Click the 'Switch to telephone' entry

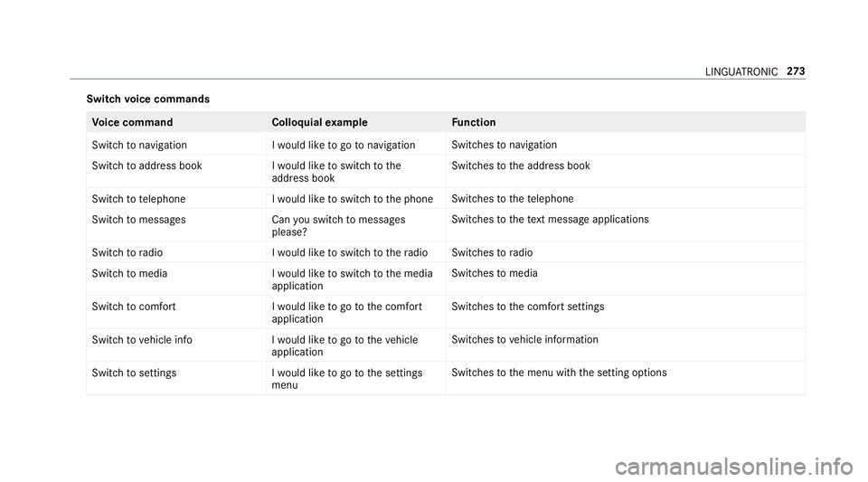[138, 199]
